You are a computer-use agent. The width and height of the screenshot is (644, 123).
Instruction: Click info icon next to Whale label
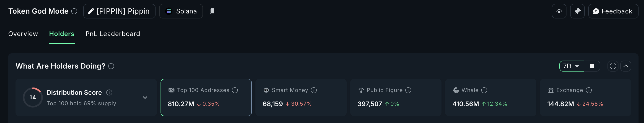484,90
